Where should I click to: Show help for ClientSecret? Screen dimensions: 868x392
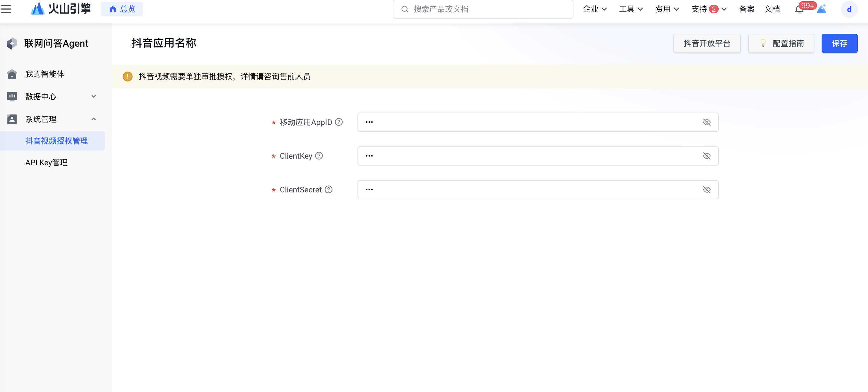click(x=329, y=189)
